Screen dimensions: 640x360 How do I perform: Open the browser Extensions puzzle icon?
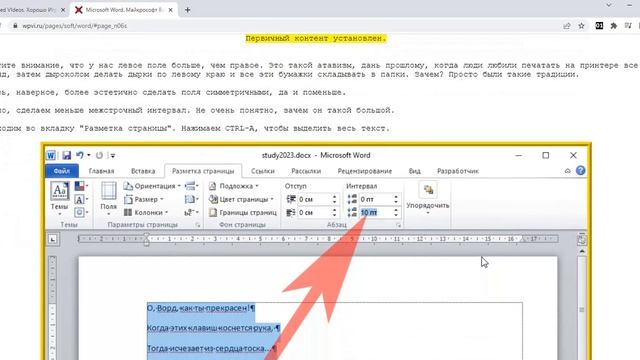tap(613, 26)
